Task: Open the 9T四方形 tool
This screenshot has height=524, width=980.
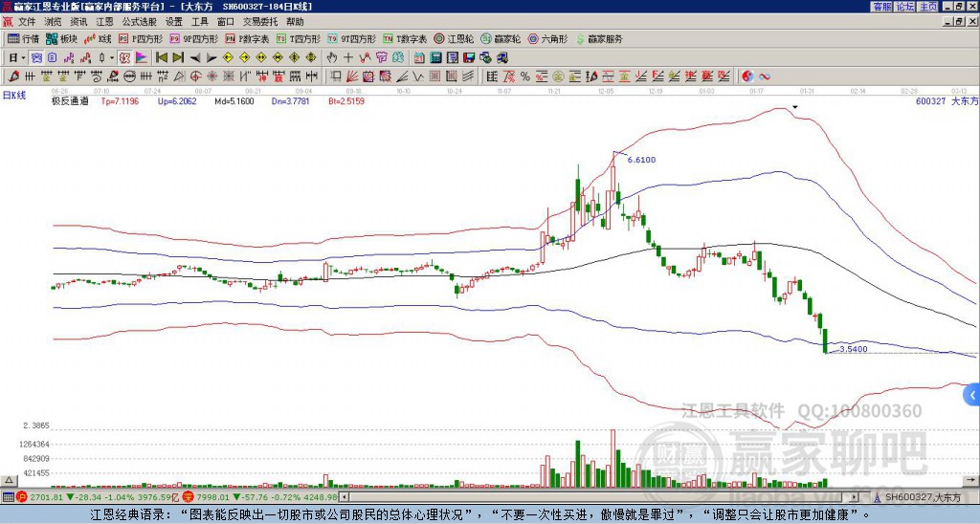Action: [352, 38]
